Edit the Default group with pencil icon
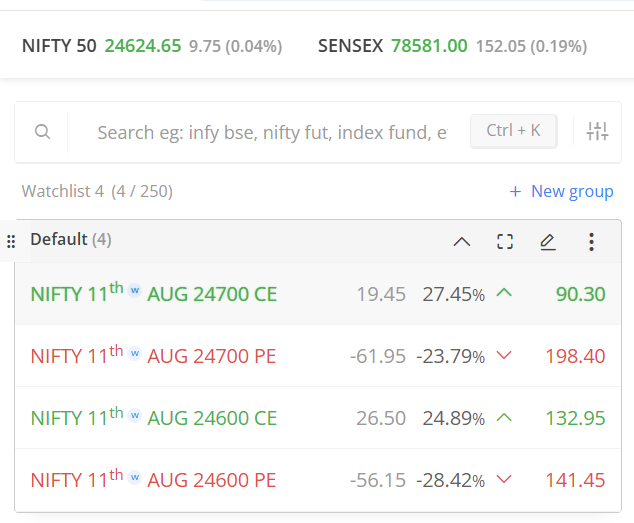634x523 pixels. click(548, 242)
